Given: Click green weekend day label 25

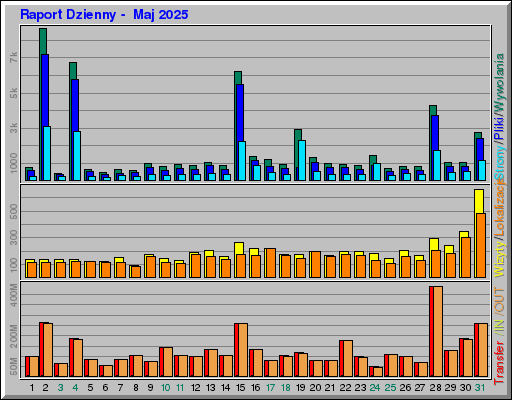Looking at the screenshot, I should pos(390,388).
